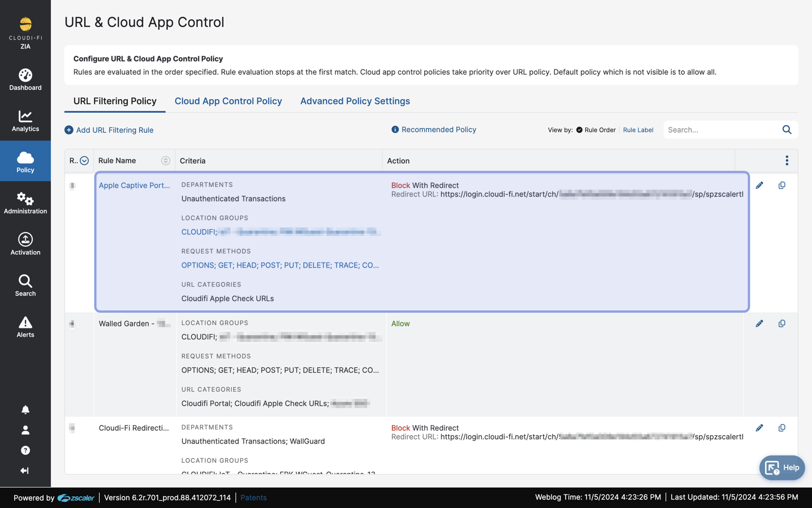The width and height of the screenshot is (812, 508).
Task: Open the Recommended Policy link
Action: [x=439, y=129]
